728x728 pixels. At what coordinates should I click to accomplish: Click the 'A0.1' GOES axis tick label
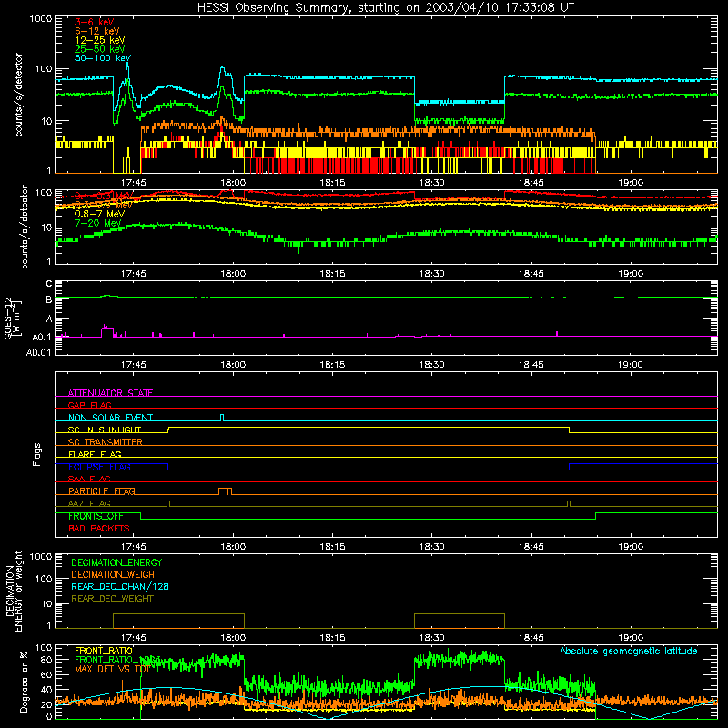(41, 337)
